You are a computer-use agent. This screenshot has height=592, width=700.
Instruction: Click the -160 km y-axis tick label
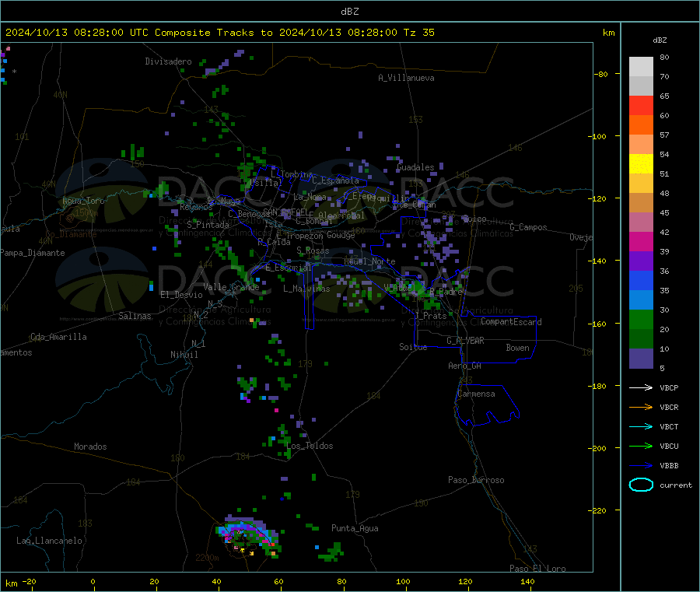[599, 324]
